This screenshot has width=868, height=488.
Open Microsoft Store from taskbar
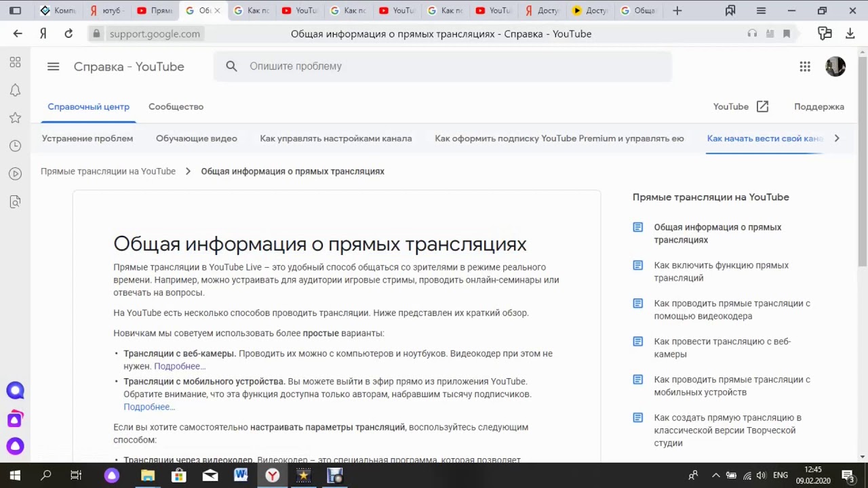click(178, 475)
